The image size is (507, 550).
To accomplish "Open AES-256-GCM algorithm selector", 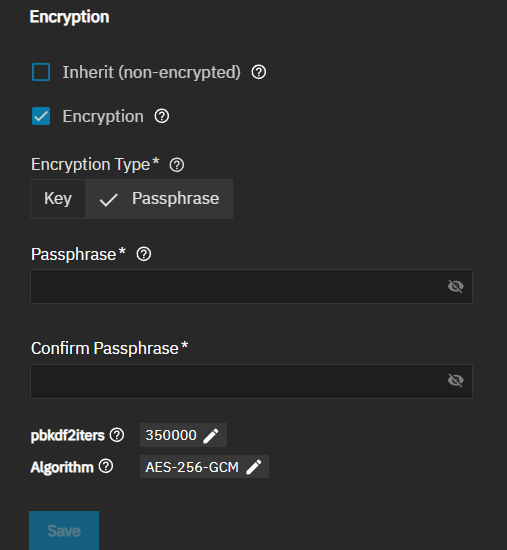I will [204, 467].
